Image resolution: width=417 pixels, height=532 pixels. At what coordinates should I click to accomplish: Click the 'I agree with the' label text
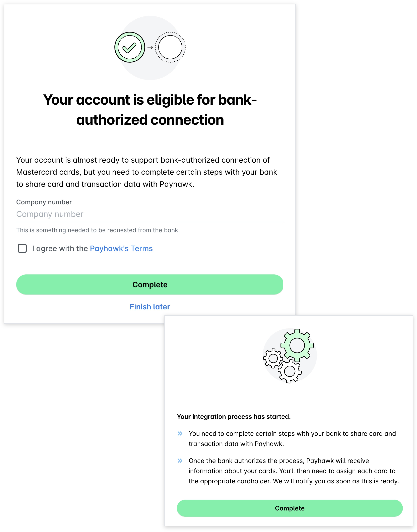(x=60, y=248)
